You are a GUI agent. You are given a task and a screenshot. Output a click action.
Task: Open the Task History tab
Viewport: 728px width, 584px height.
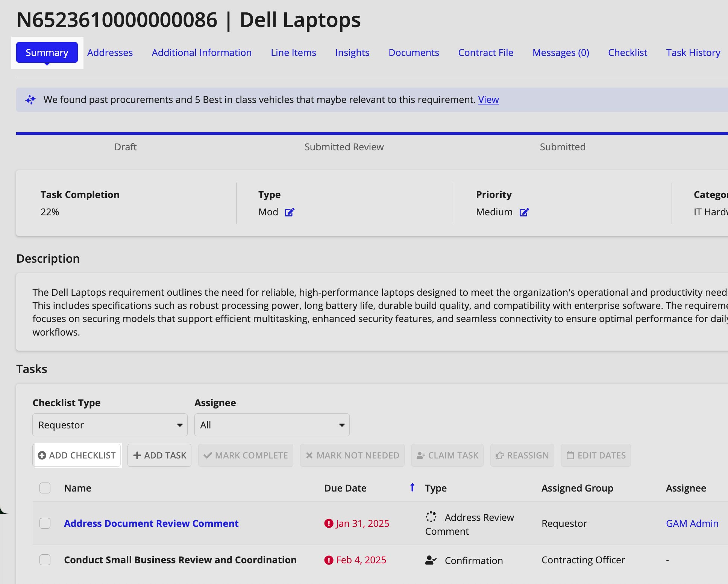(693, 53)
